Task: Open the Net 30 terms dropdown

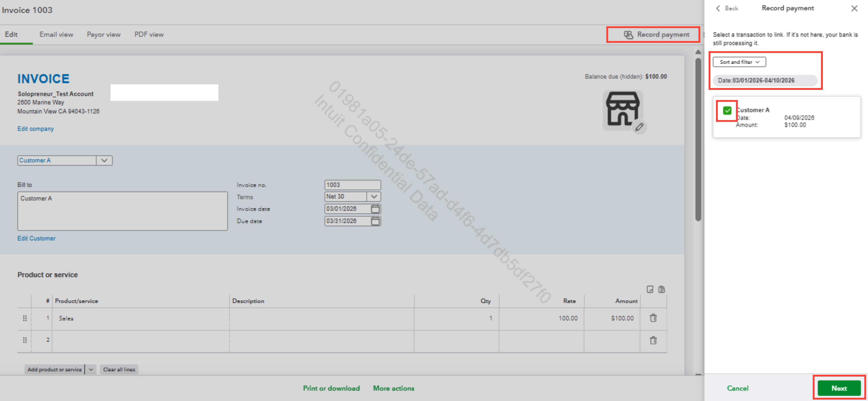Action: (374, 196)
